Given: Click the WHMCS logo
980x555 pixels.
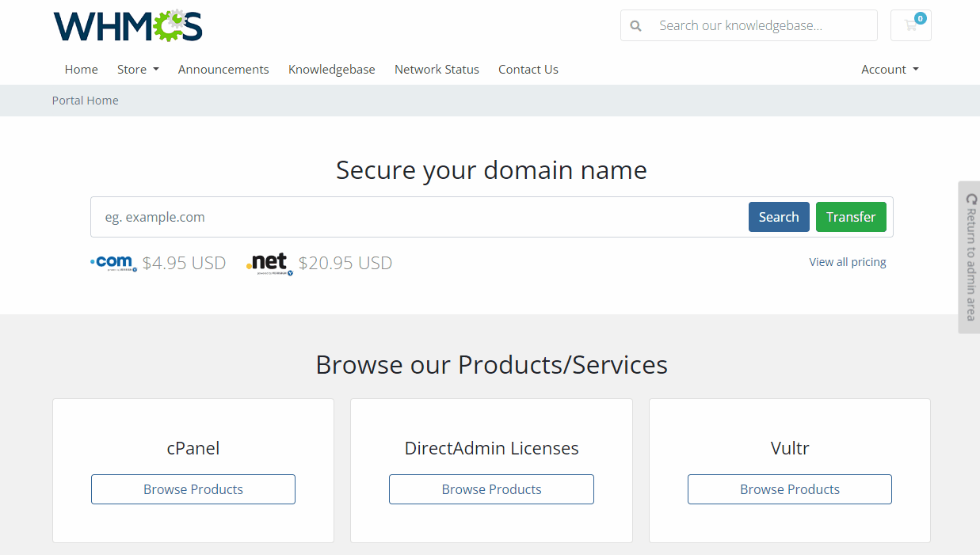Looking at the screenshot, I should (x=127, y=25).
